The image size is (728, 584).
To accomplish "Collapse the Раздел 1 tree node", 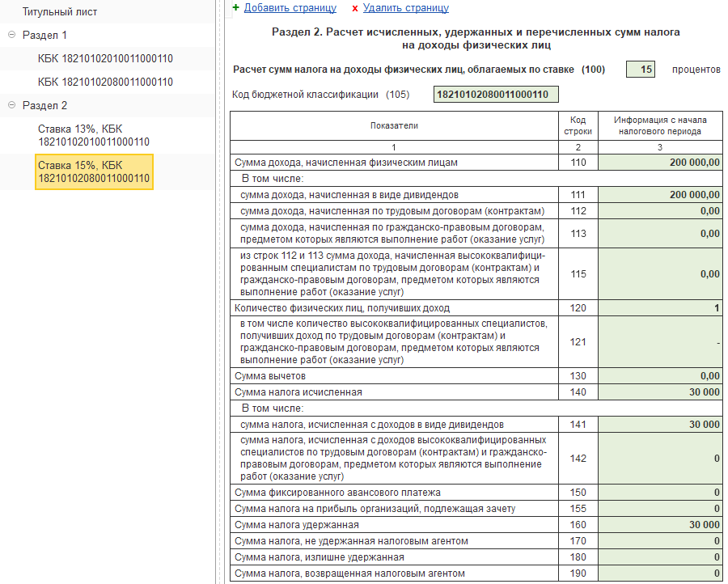I will (11, 36).
